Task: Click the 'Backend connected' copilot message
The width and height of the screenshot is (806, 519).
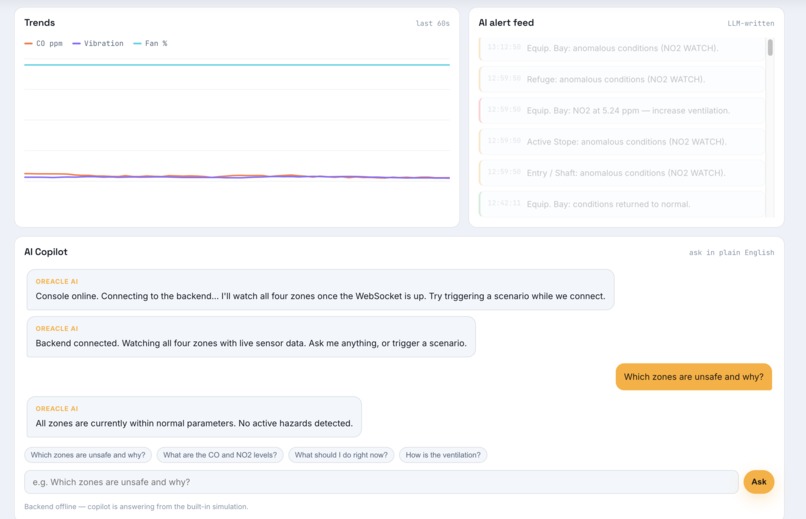Action: point(251,337)
